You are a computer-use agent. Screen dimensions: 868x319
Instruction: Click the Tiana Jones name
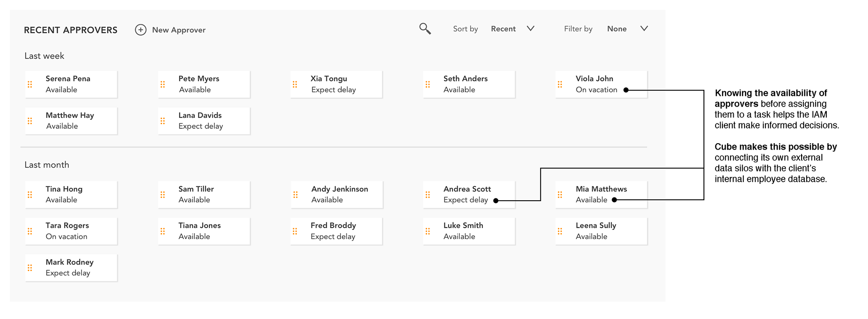point(200,225)
